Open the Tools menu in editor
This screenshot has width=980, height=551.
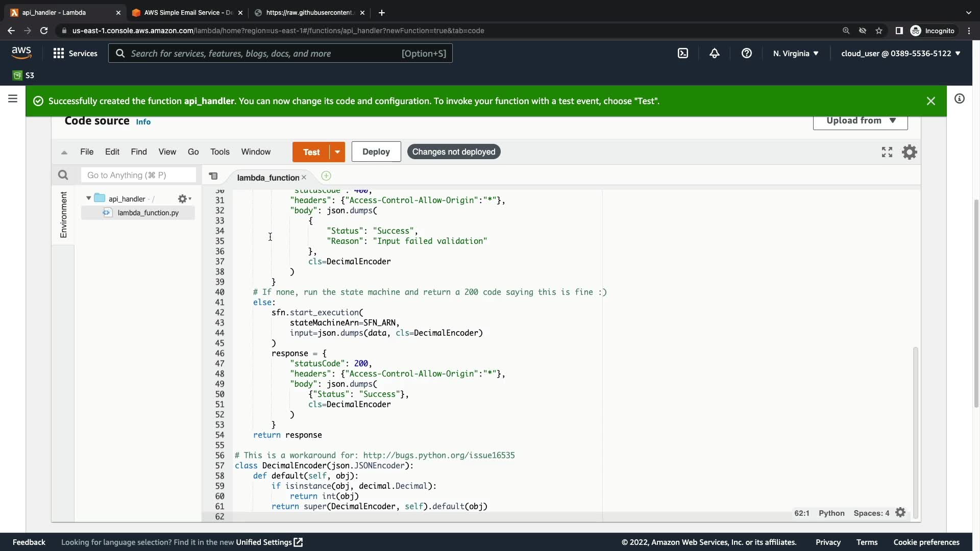[219, 152]
